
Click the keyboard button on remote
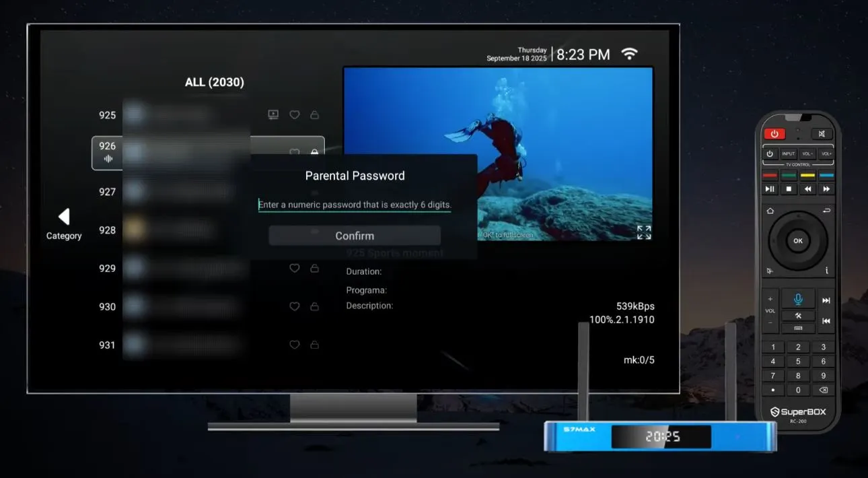[x=798, y=328]
